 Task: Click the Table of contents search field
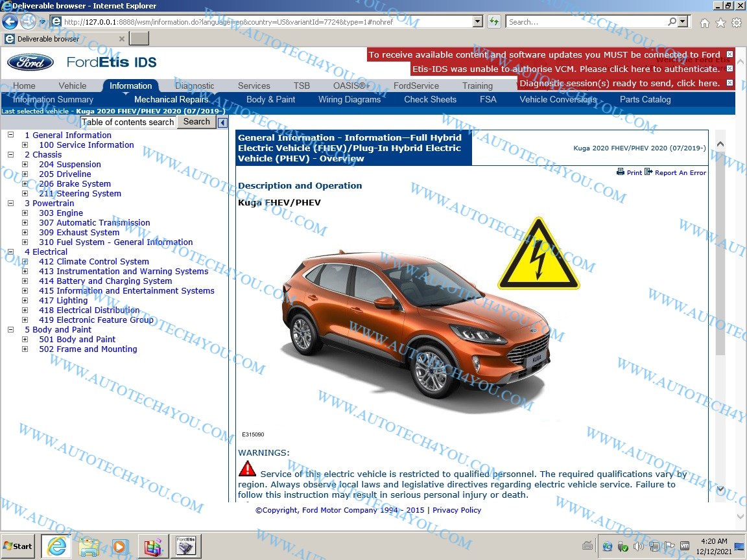[x=128, y=122]
